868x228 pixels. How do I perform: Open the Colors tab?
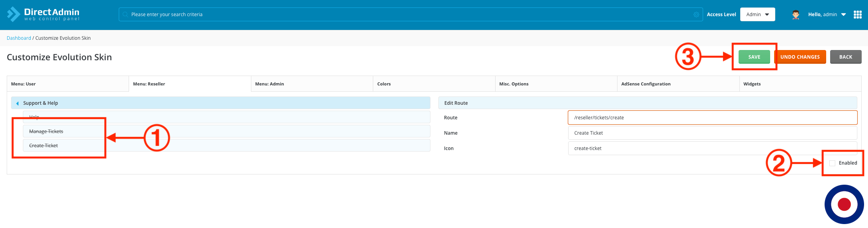(x=434, y=84)
